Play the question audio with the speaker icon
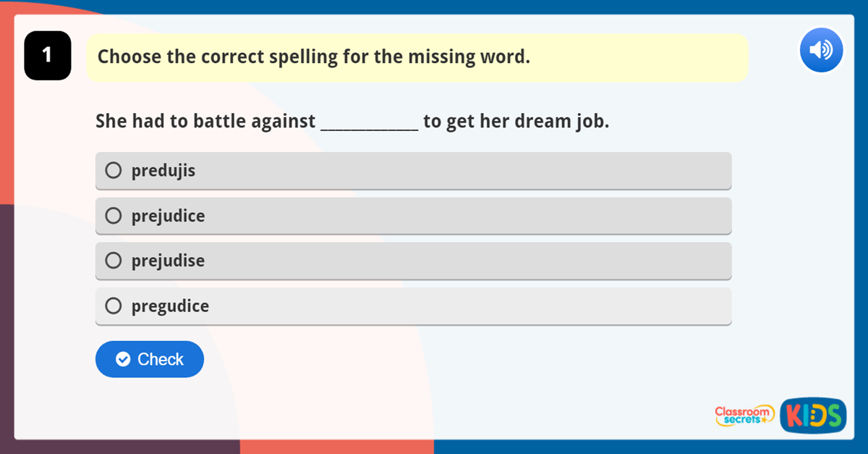 [x=821, y=51]
